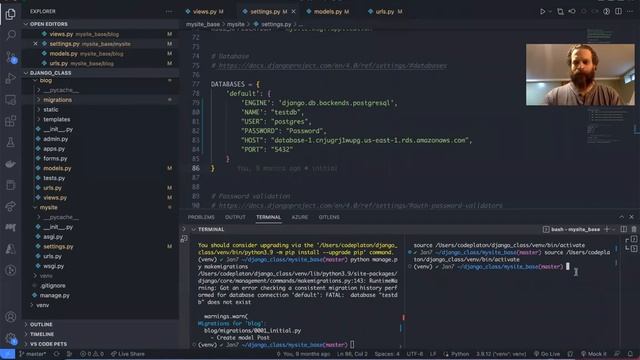Screen dimensions: 640x360
Task: Click Explorer more actions ellipsis
Action: [x=169, y=11]
